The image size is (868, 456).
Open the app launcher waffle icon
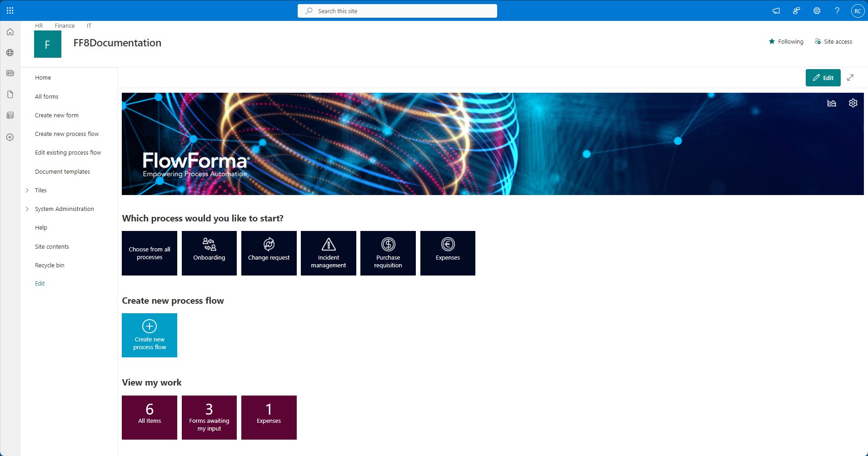pyautogui.click(x=10, y=10)
